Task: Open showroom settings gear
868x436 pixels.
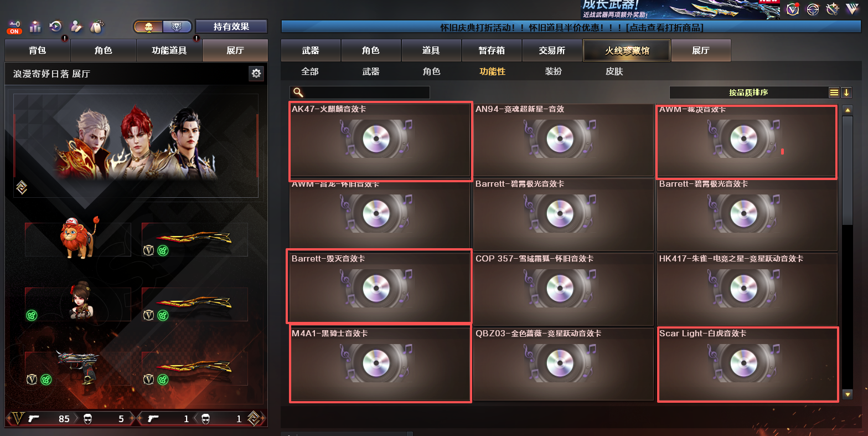Action: [256, 73]
